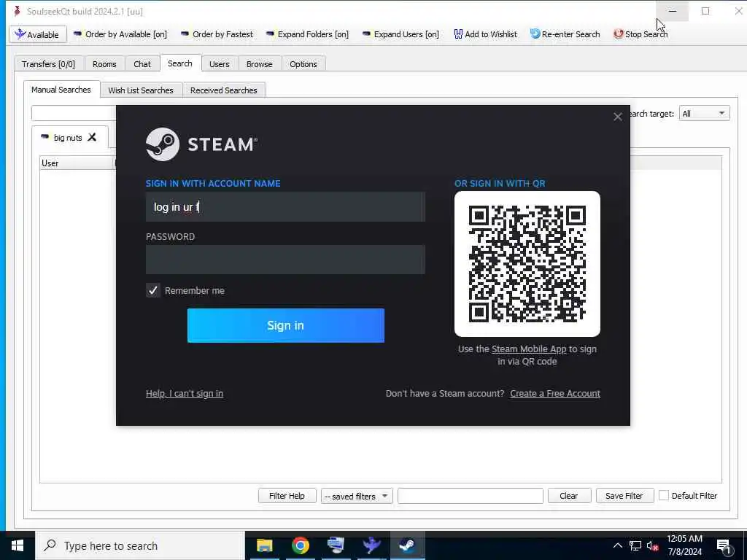Open the Soulseek bird taskbar icon
The width and height of the screenshot is (747, 560).
click(x=371, y=545)
